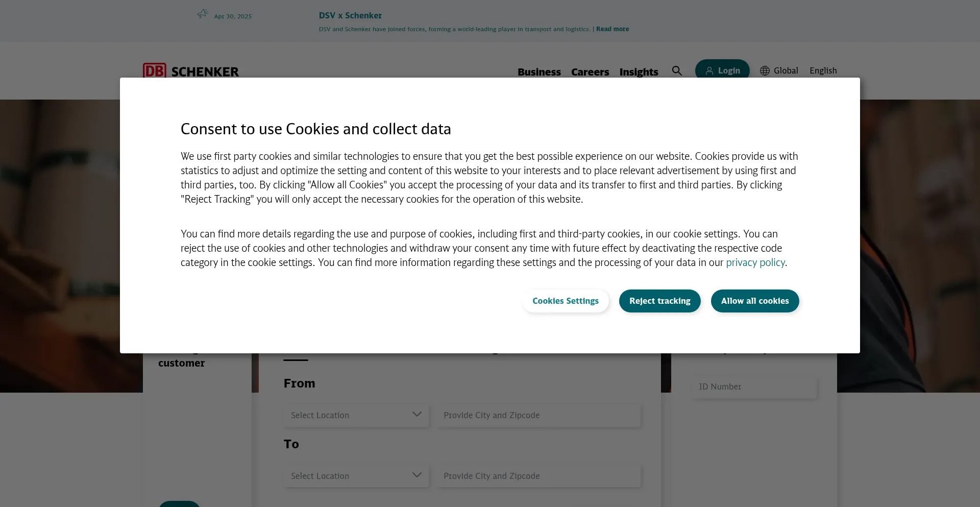Click To Provide City and Zipcode field
This screenshot has height=507, width=980.
click(x=538, y=475)
